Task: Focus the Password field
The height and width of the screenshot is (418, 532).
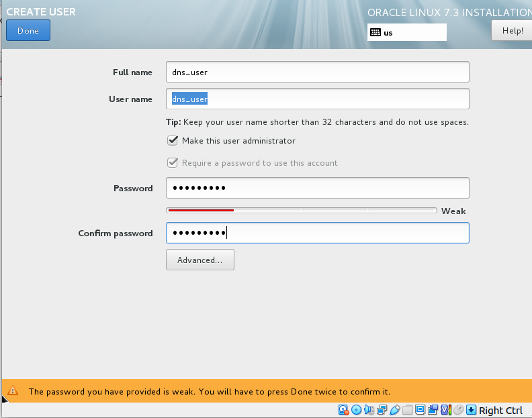Action: pos(318,188)
